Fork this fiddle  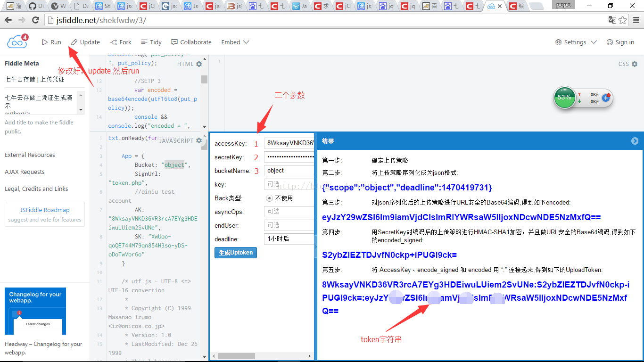(121, 42)
